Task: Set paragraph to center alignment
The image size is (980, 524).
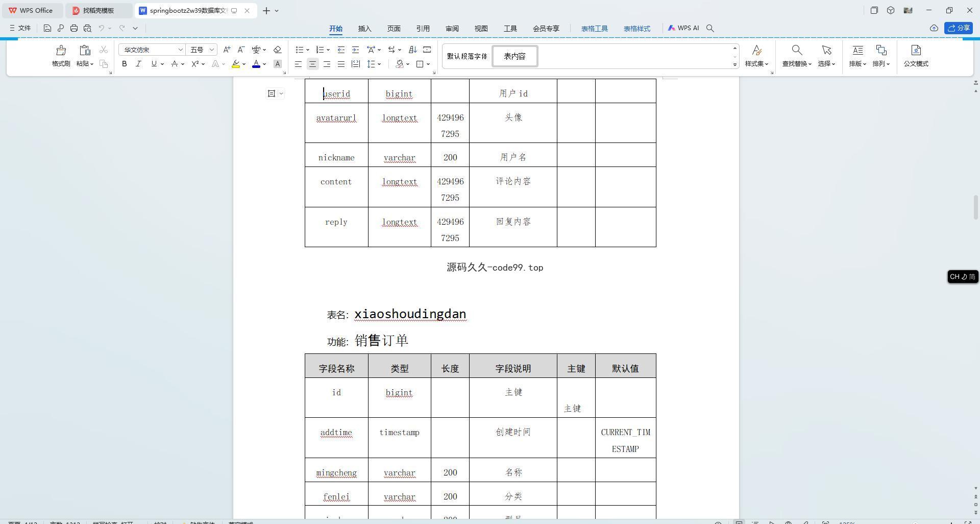Action: click(312, 64)
